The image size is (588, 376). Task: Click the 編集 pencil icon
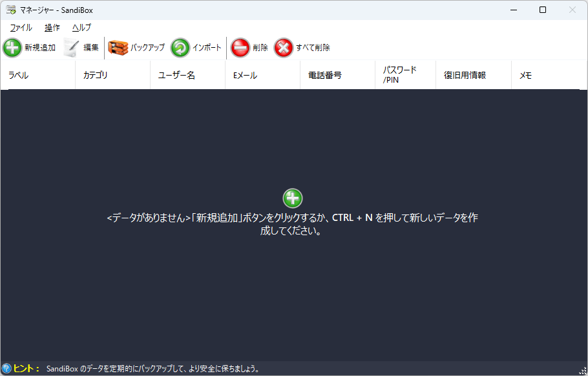point(71,48)
